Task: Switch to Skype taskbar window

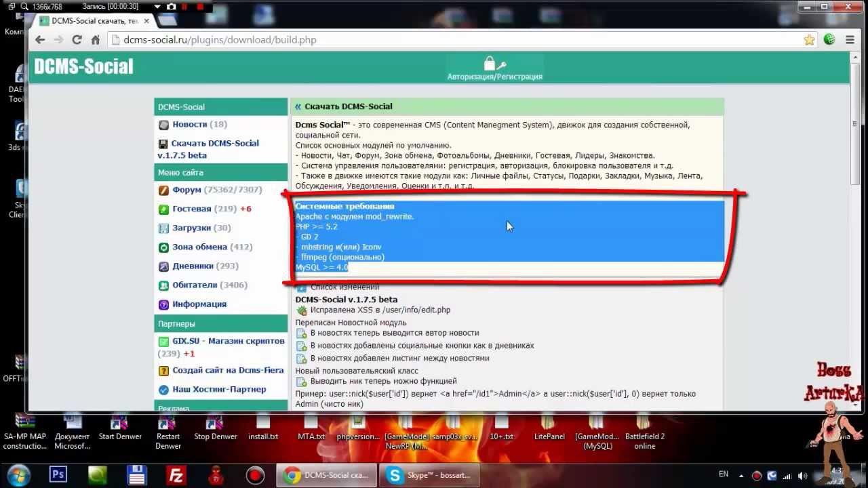Action: tap(429, 475)
